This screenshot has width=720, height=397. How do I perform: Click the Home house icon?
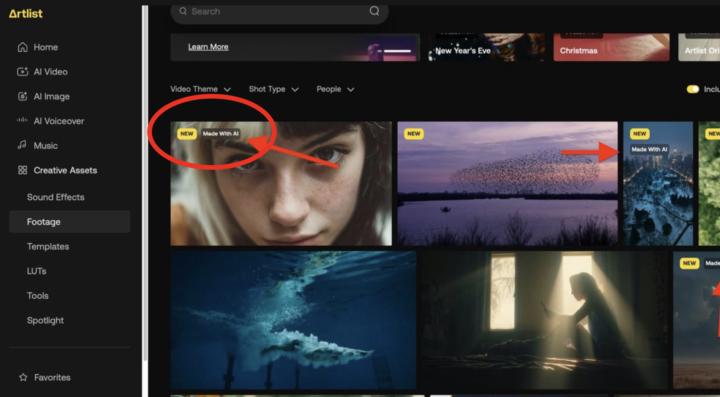[x=22, y=47]
